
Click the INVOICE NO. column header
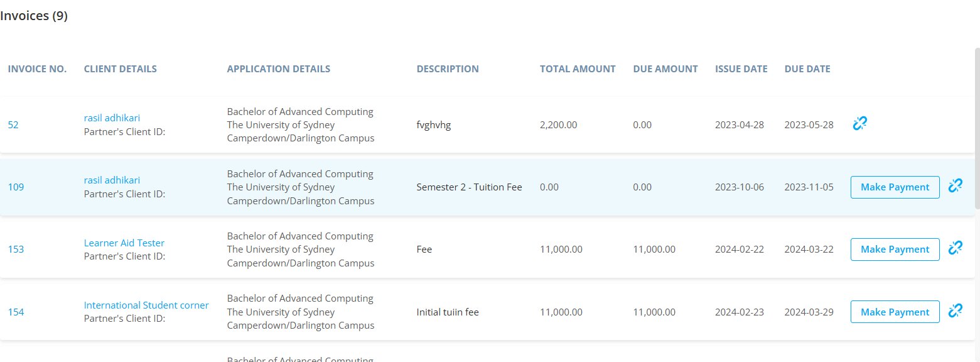pos(37,69)
